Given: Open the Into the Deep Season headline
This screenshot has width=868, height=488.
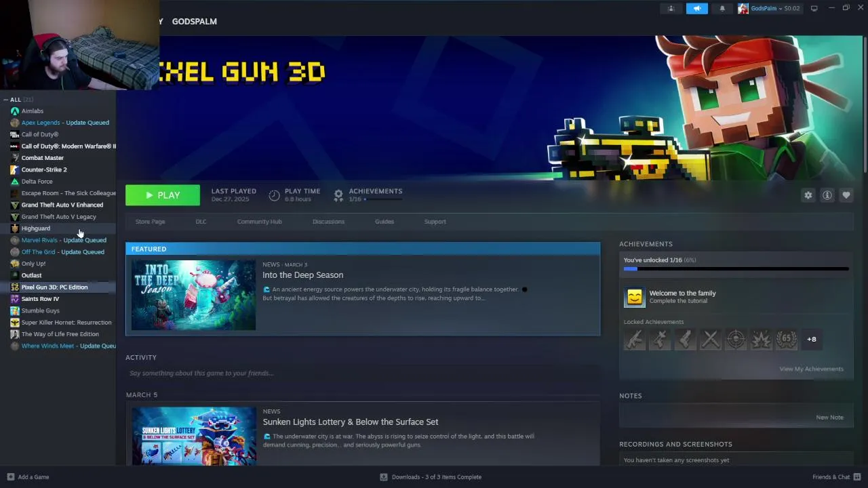Looking at the screenshot, I should 302,275.
